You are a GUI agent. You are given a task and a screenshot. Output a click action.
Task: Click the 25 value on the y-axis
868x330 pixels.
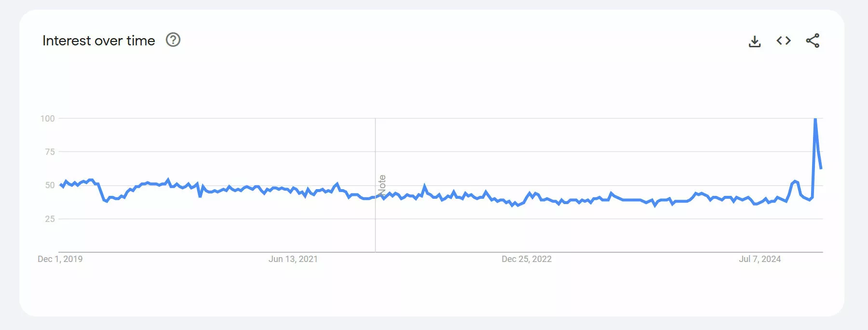[50, 219]
